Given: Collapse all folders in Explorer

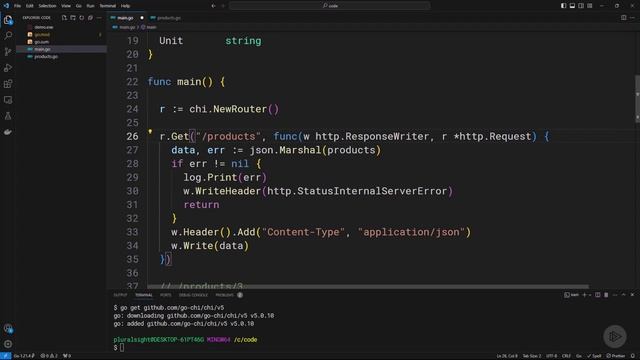Looking at the screenshot, I should pyautogui.click(x=90, y=18).
